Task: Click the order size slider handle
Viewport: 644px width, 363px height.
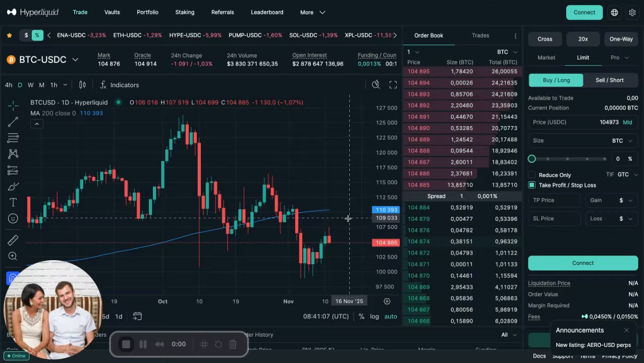Action: click(531, 159)
